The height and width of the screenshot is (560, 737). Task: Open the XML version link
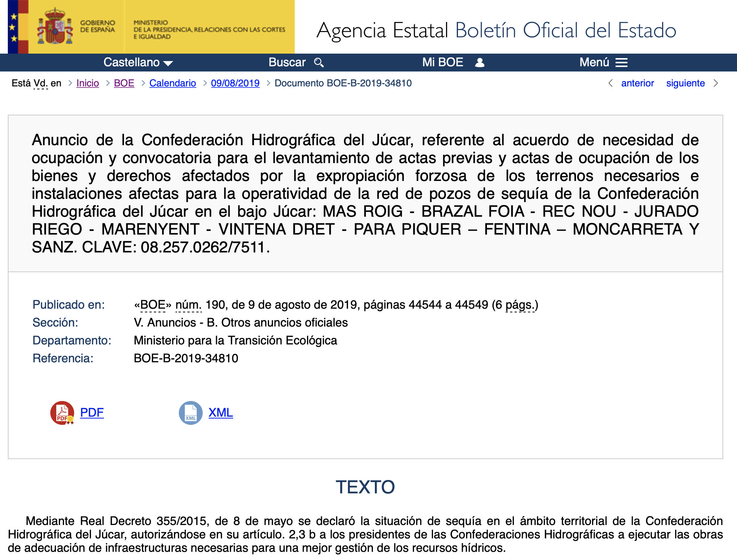click(x=221, y=413)
